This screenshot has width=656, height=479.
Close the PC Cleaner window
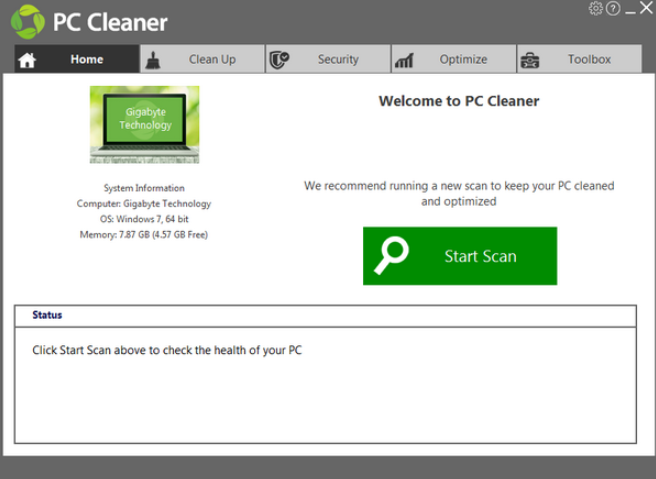coord(646,8)
